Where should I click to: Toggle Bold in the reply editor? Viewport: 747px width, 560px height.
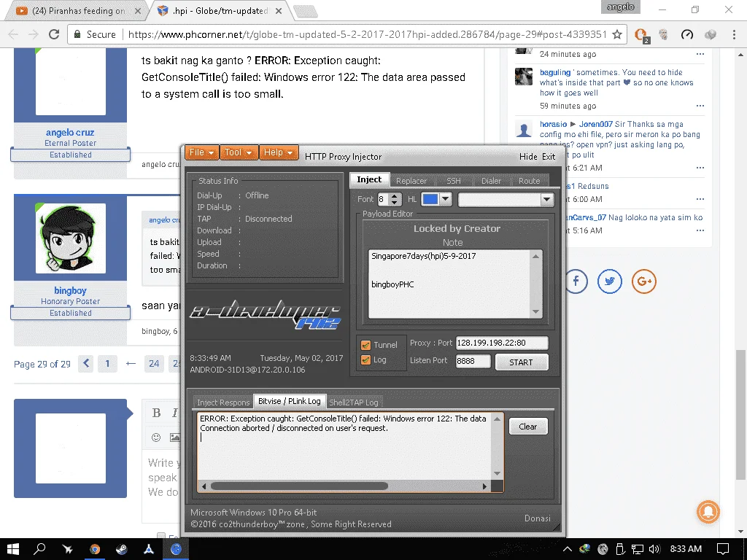156,413
